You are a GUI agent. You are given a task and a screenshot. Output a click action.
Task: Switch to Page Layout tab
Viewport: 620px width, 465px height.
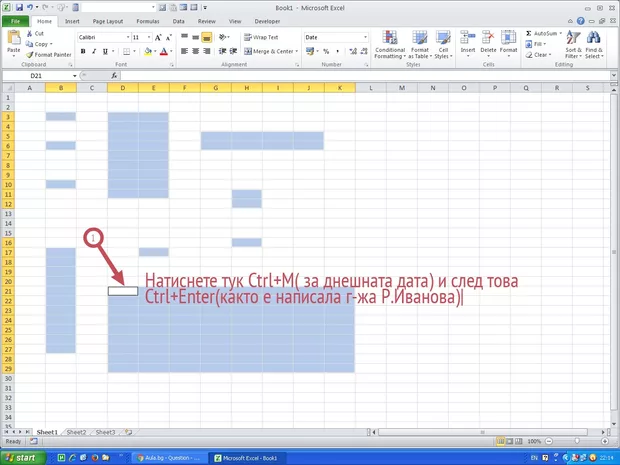(x=108, y=21)
